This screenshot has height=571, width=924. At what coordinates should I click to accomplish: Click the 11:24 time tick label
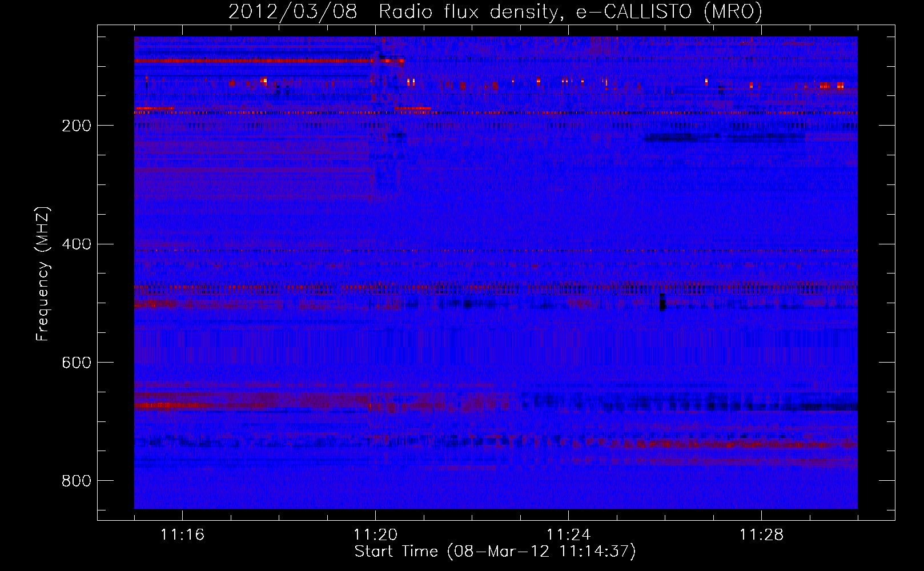click(x=568, y=535)
